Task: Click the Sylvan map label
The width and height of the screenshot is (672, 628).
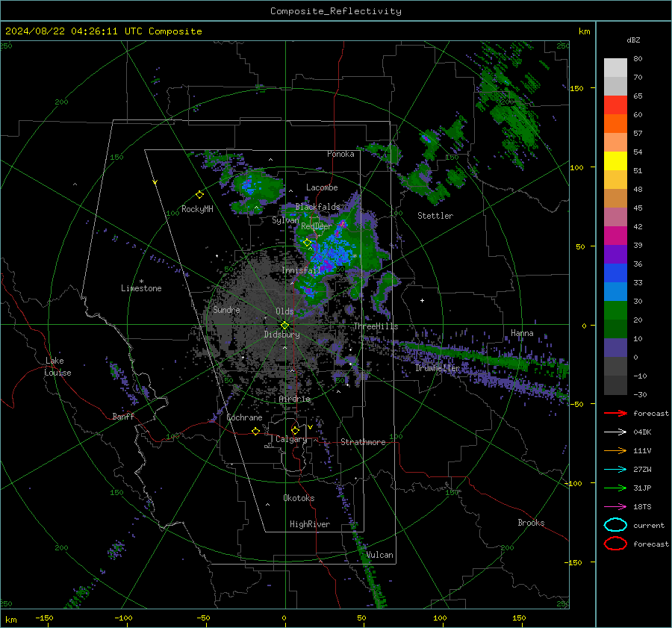Action: click(x=285, y=220)
